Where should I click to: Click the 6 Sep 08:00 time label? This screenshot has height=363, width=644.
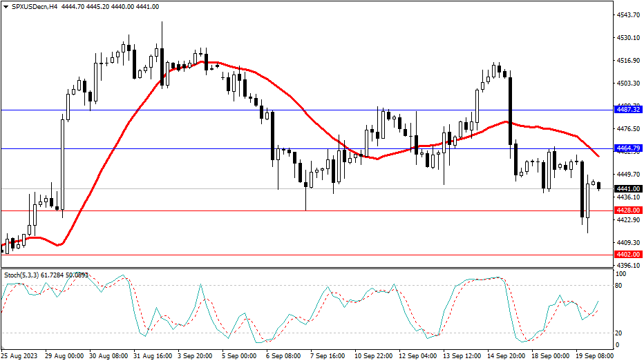click(283, 356)
